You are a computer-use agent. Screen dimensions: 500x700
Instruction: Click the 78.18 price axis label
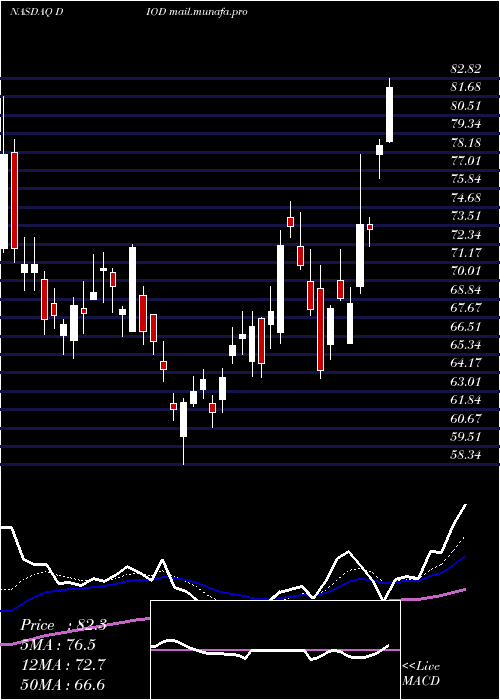(x=466, y=143)
